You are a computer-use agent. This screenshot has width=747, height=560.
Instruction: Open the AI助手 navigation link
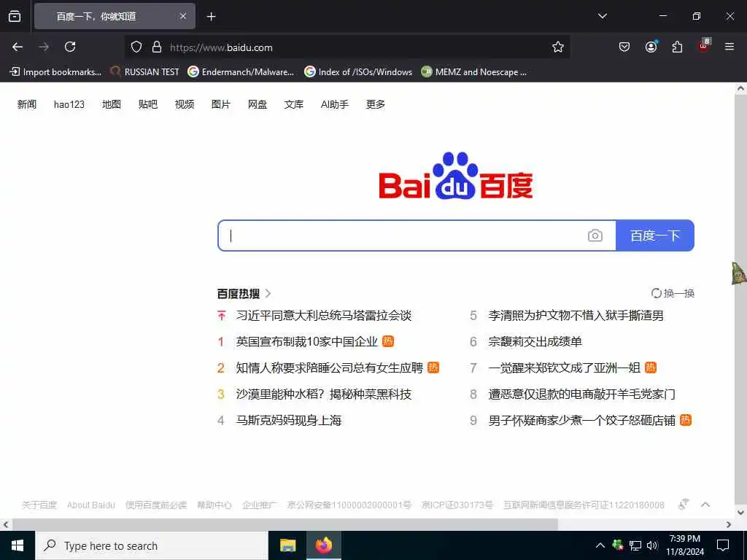(x=334, y=104)
